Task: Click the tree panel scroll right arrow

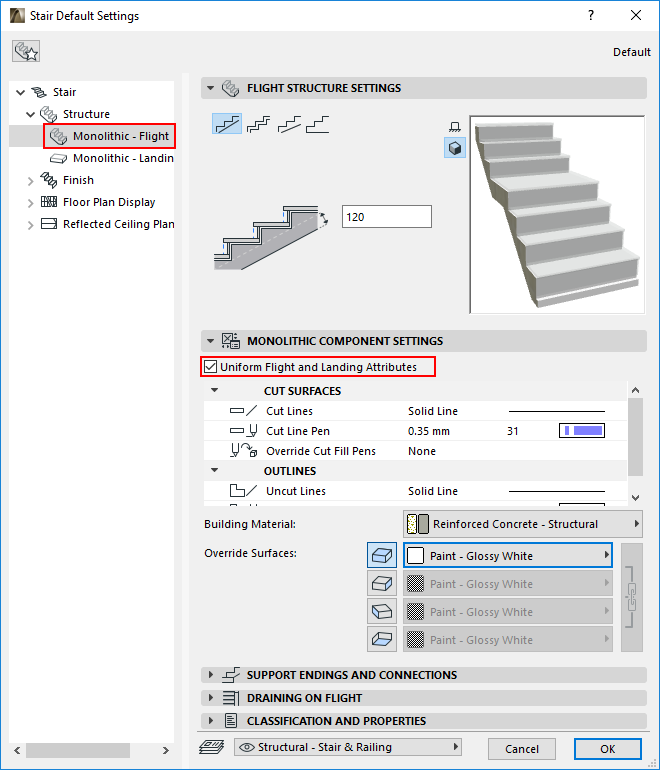Action: 165,750
